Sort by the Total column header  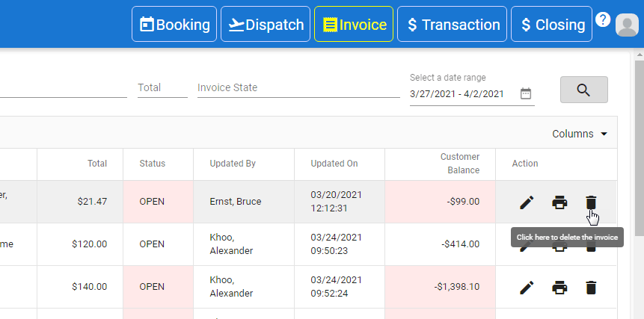[97, 164]
